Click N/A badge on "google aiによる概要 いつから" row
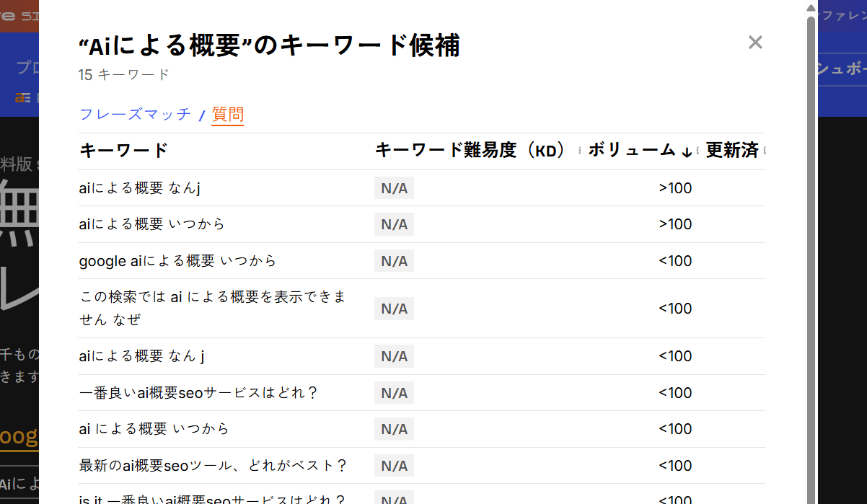Image resolution: width=867 pixels, height=504 pixels. (393, 261)
